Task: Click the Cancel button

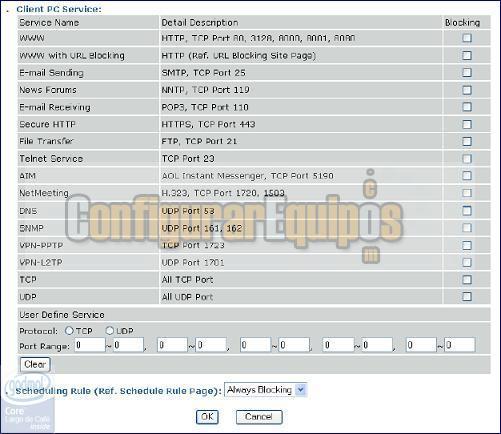Action: [259, 417]
